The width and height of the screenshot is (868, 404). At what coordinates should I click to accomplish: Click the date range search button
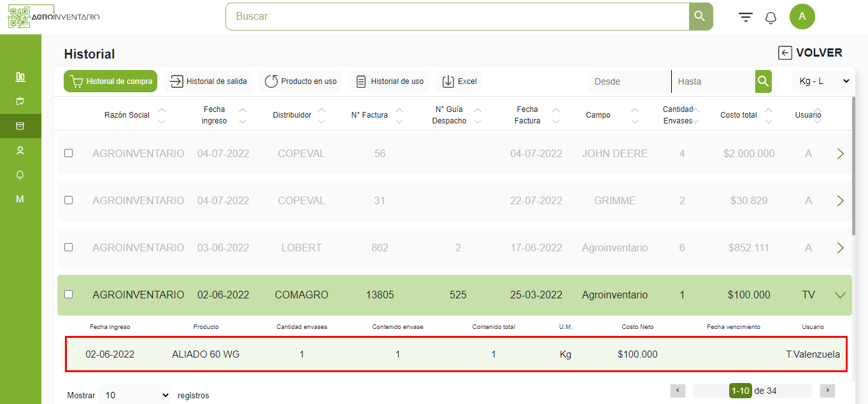click(763, 81)
